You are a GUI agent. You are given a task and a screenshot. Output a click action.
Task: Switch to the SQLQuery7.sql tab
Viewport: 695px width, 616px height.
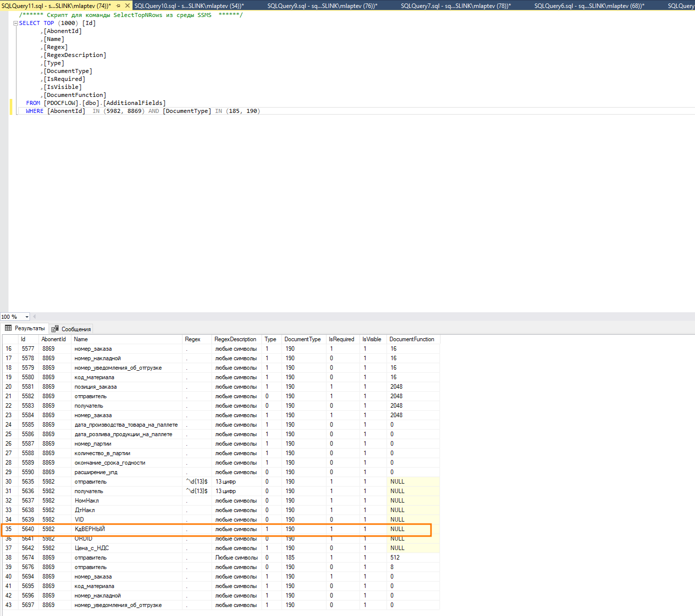pyautogui.click(x=456, y=5)
